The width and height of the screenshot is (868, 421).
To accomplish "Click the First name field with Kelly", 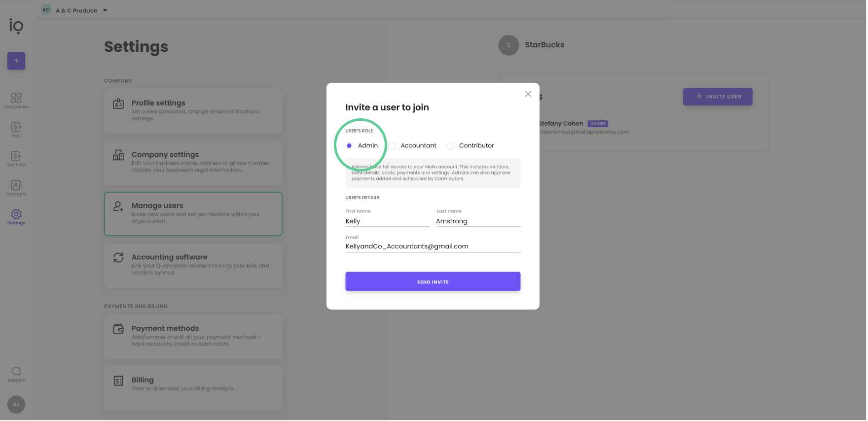I will point(387,221).
